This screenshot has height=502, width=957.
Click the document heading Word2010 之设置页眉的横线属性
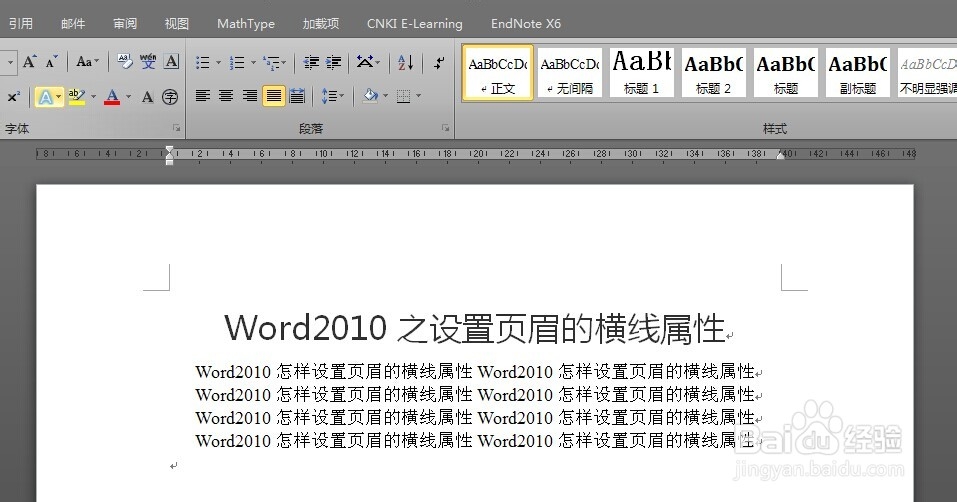tap(475, 328)
